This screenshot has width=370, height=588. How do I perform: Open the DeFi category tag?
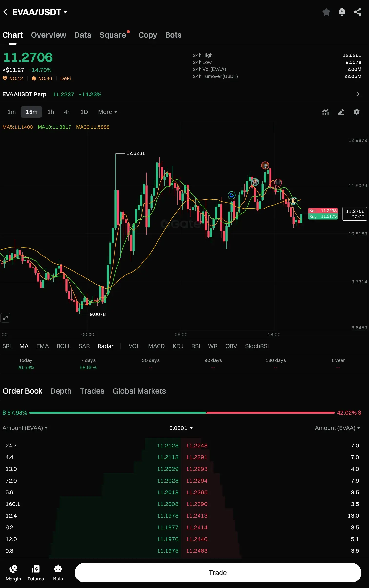click(x=66, y=78)
